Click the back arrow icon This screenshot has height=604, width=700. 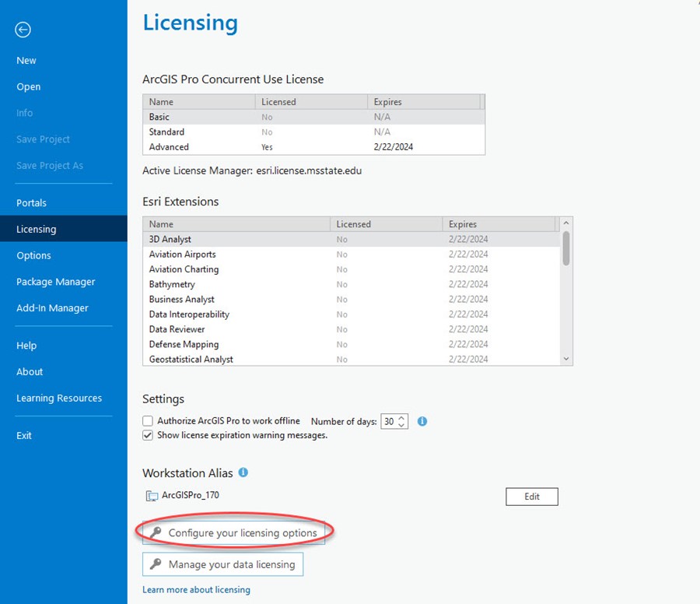23,30
